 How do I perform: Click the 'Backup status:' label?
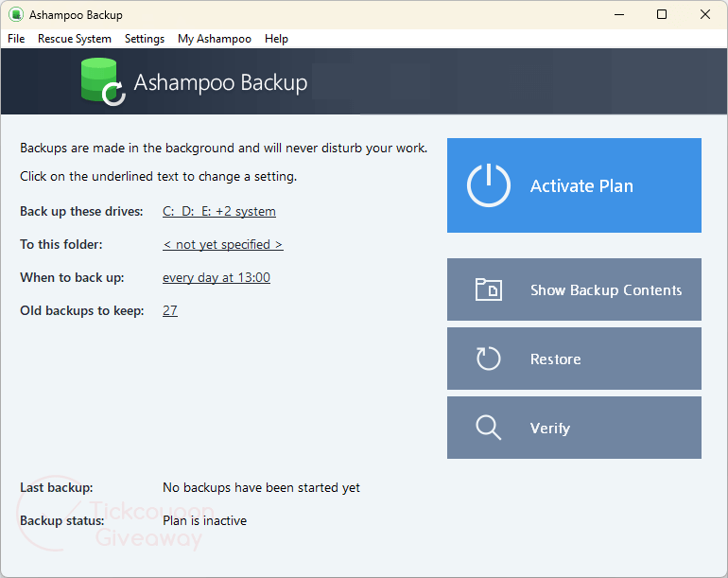click(61, 520)
